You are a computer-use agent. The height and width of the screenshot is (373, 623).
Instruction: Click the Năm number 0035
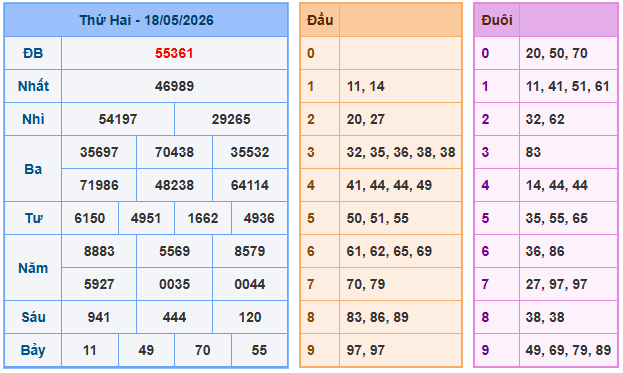pyautogui.click(x=174, y=284)
